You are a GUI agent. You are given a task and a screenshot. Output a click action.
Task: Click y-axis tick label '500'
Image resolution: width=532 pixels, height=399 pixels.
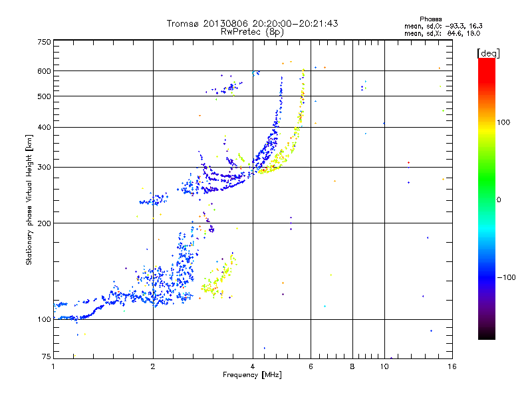[x=44, y=96]
